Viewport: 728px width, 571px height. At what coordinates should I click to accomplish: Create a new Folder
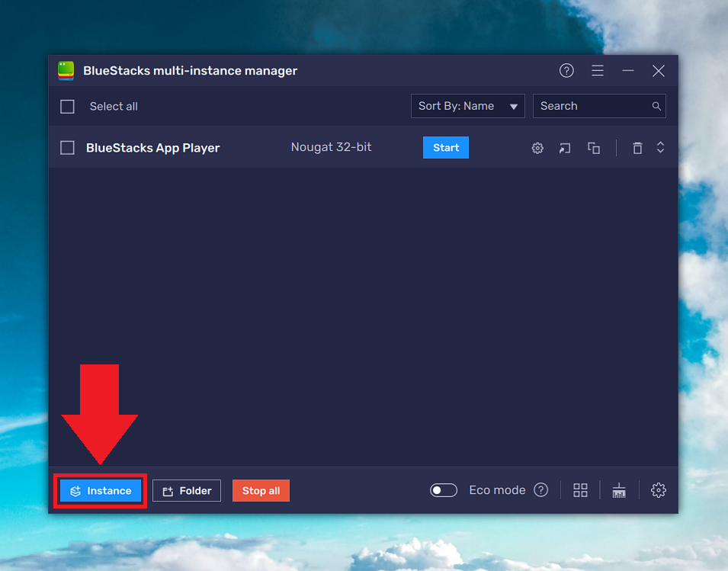187,491
